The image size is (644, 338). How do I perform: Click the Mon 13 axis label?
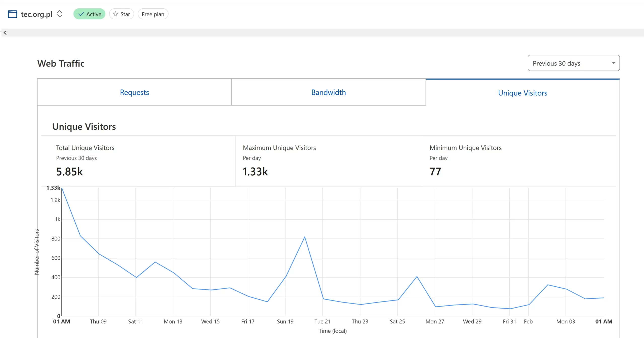(x=173, y=321)
